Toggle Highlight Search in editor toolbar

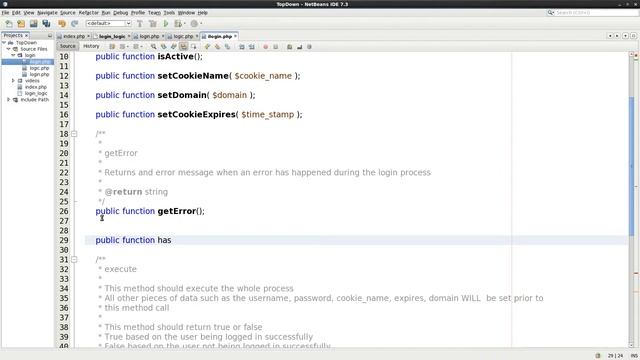pyautogui.click(x=184, y=47)
